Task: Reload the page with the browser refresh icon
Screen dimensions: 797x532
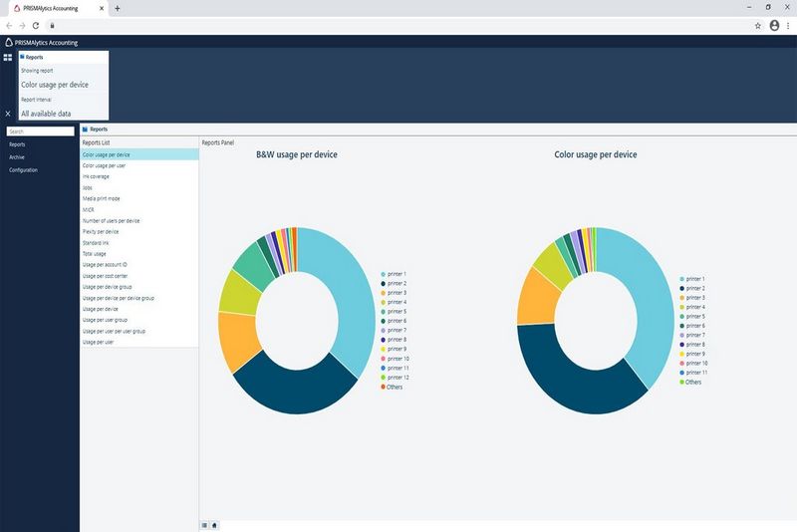Action: click(x=37, y=25)
